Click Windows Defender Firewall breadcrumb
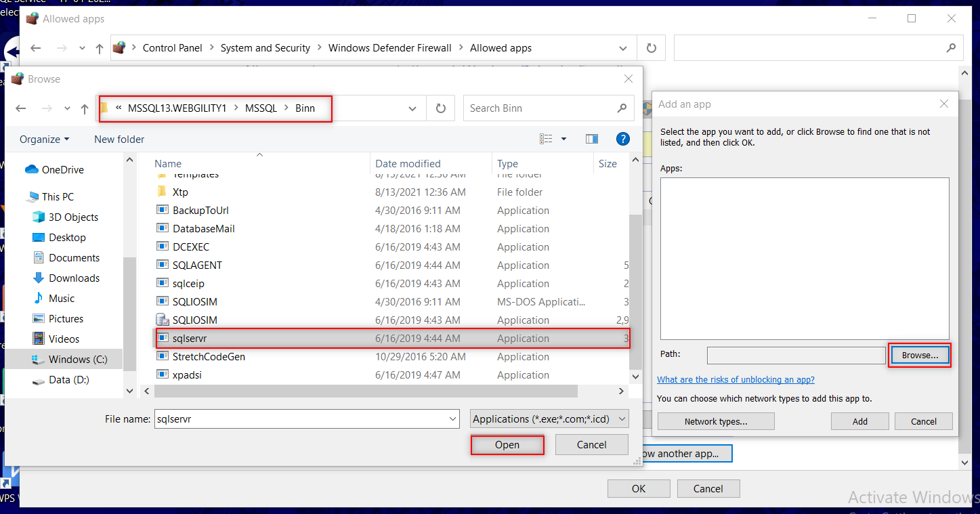980x514 pixels. pyautogui.click(x=389, y=48)
